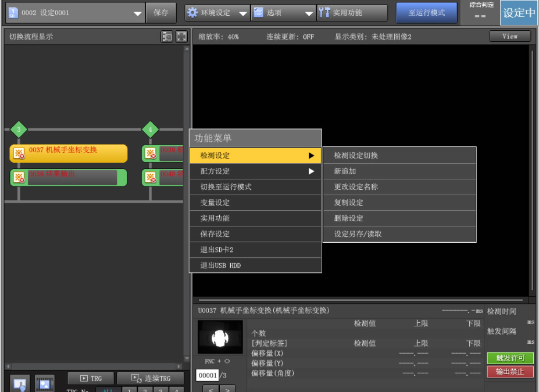Select trigger number 3
The height and width of the screenshot is (392, 539).
coord(161,390)
